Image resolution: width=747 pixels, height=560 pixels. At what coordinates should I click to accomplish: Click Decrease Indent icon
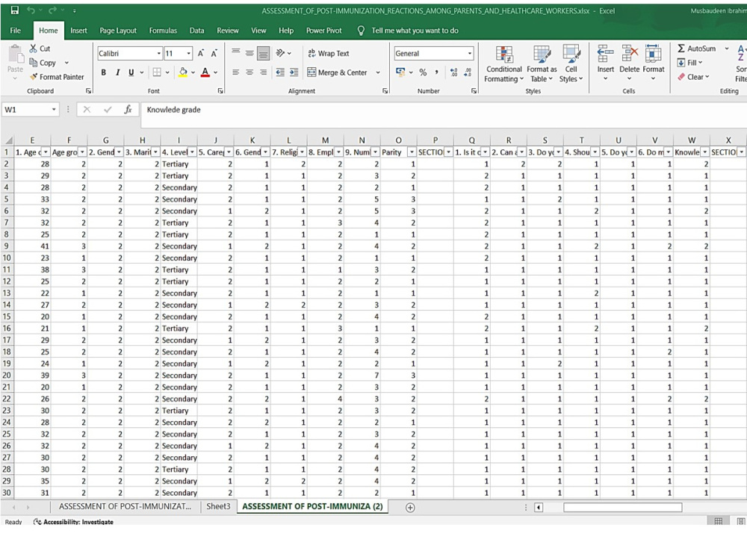pyautogui.click(x=280, y=72)
